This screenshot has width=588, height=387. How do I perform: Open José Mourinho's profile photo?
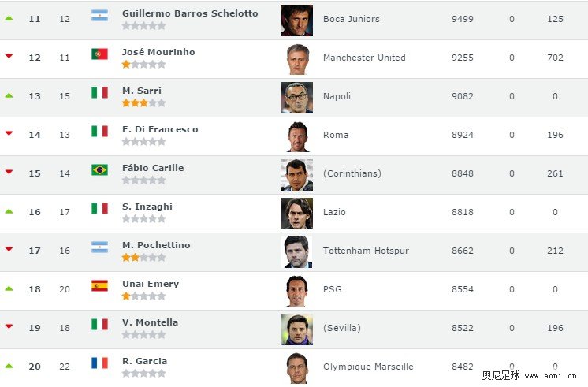(297, 59)
